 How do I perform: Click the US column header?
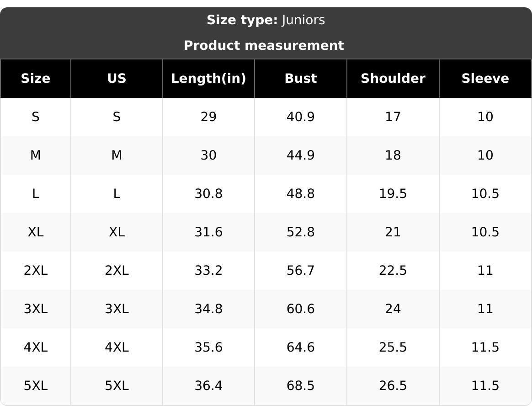pos(117,79)
